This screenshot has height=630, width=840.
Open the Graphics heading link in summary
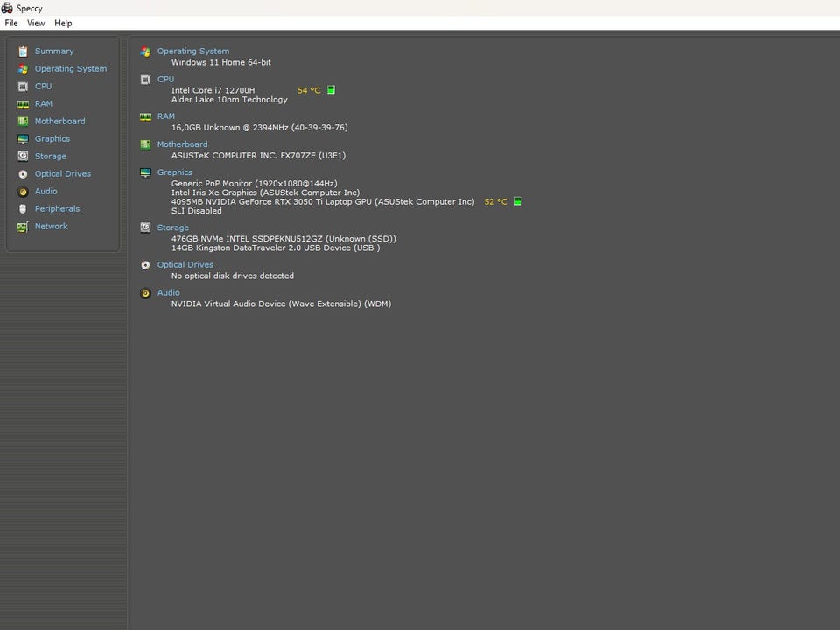(175, 172)
